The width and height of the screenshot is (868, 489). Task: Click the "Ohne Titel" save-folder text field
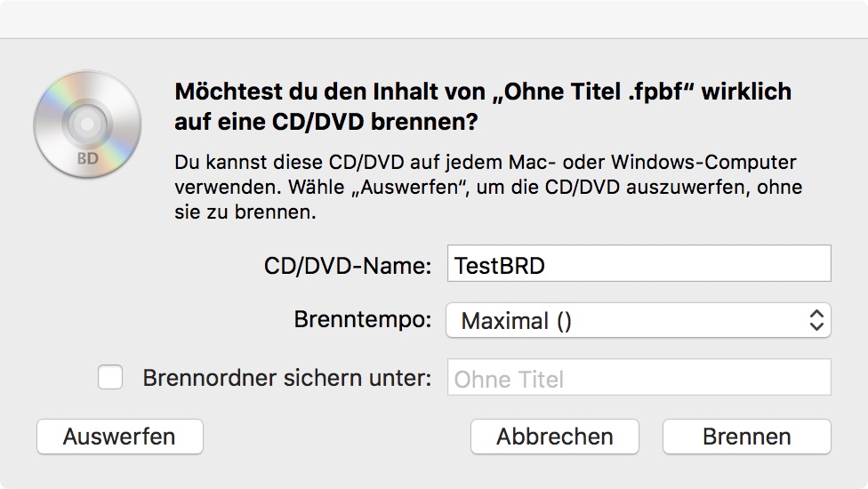[637, 378]
